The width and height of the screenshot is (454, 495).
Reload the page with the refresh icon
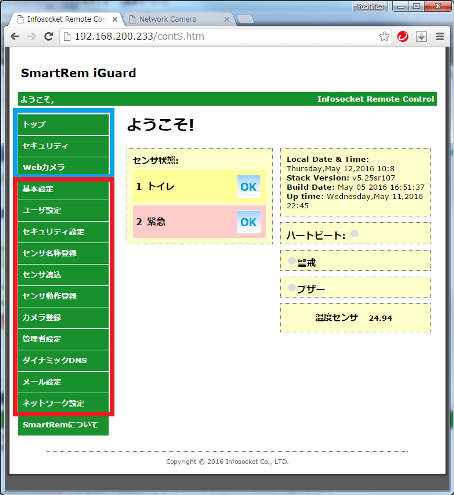pyautogui.click(x=49, y=36)
